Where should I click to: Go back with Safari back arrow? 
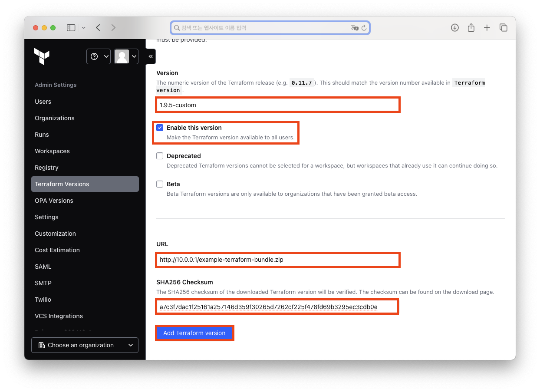(98, 28)
